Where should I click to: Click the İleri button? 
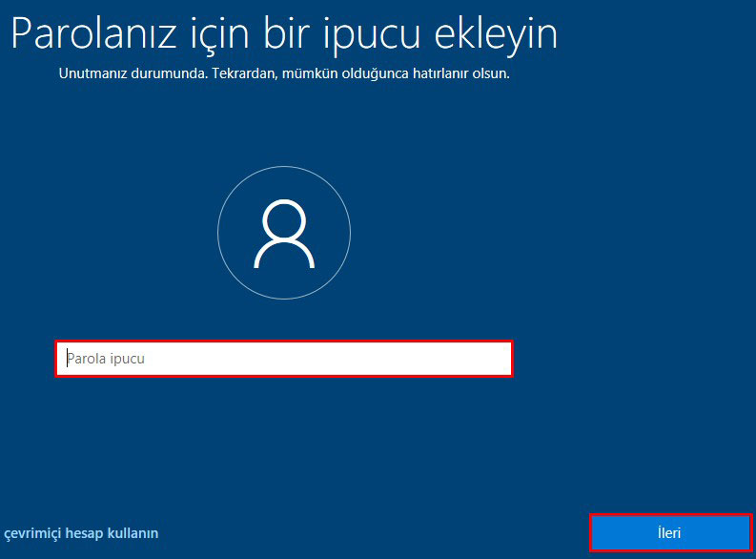[670, 533]
